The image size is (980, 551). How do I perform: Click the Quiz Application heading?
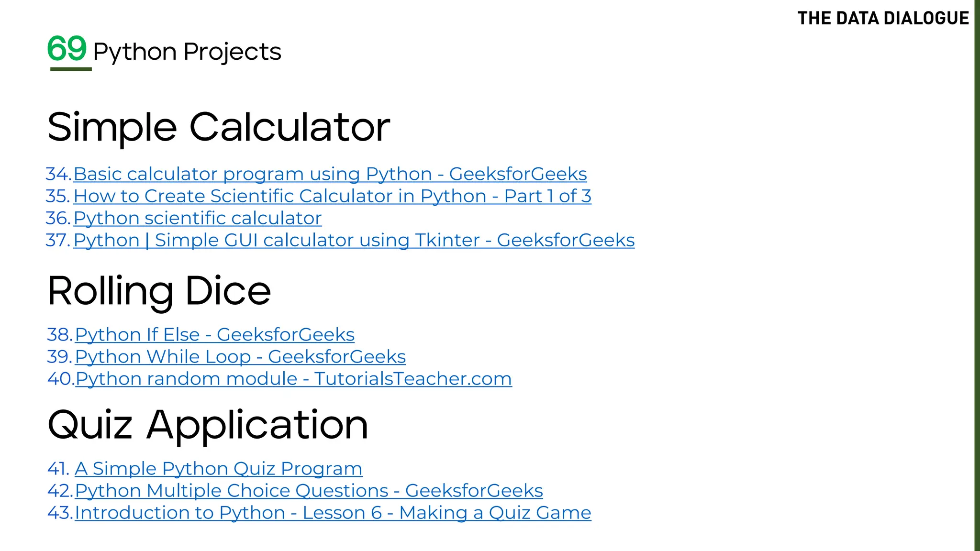pyautogui.click(x=208, y=425)
